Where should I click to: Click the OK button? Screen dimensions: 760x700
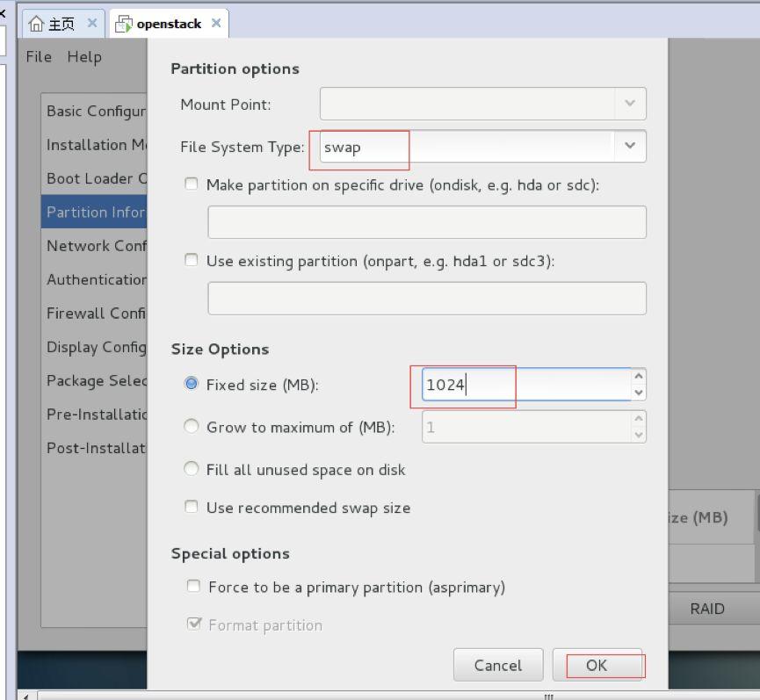pyautogui.click(x=597, y=665)
